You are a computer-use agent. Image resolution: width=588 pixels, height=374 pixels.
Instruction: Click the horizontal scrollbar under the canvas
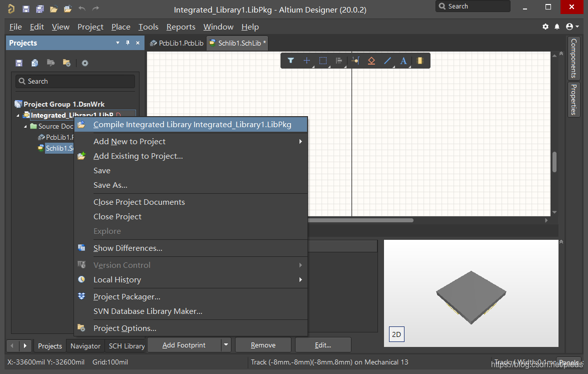pyautogui.click(x=360, y=220)
